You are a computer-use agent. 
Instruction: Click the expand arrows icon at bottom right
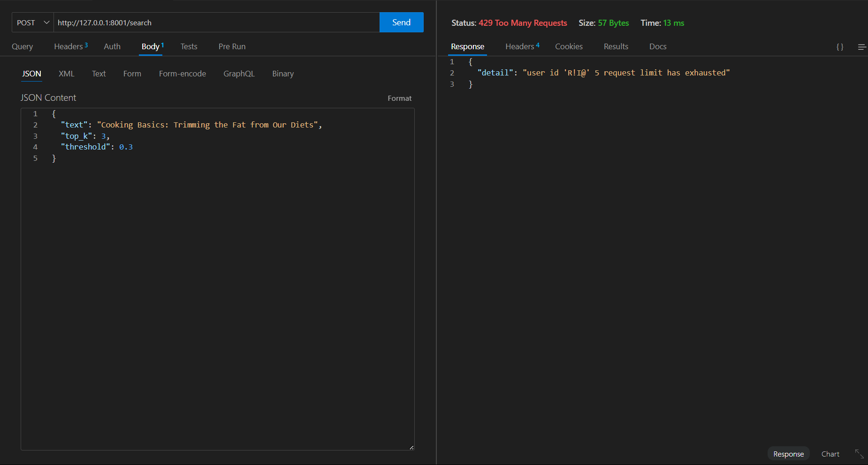click(859, 454)
